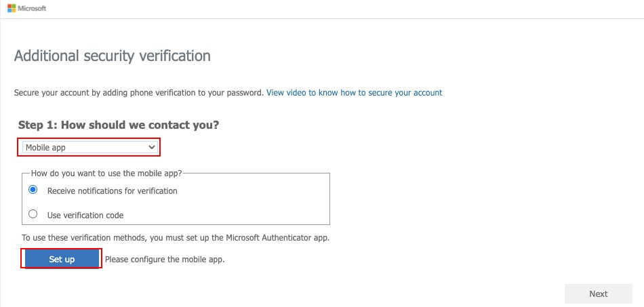Click the 'Please configure the mobile app.' message

coord(165,260)
